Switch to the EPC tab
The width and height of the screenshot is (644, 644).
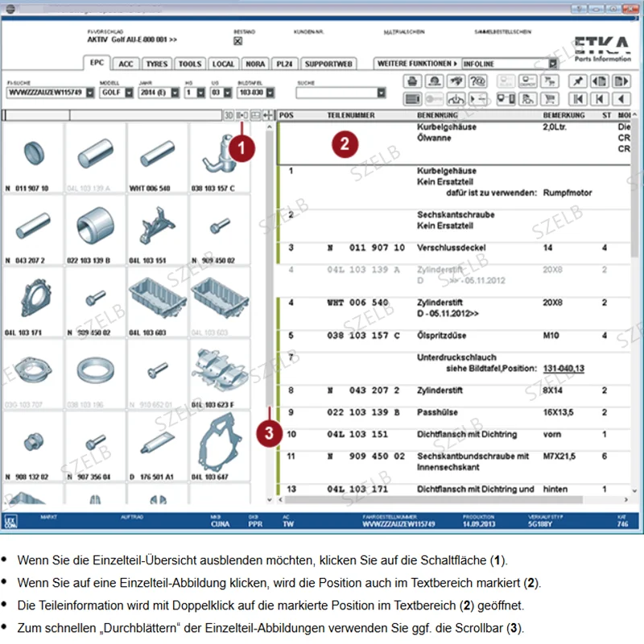[97, 63]
